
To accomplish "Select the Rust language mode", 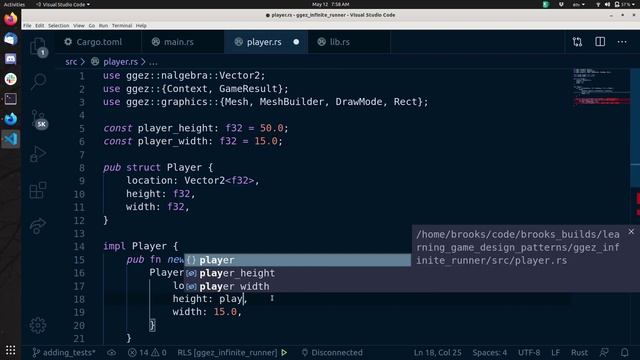I will coord(579,353).
